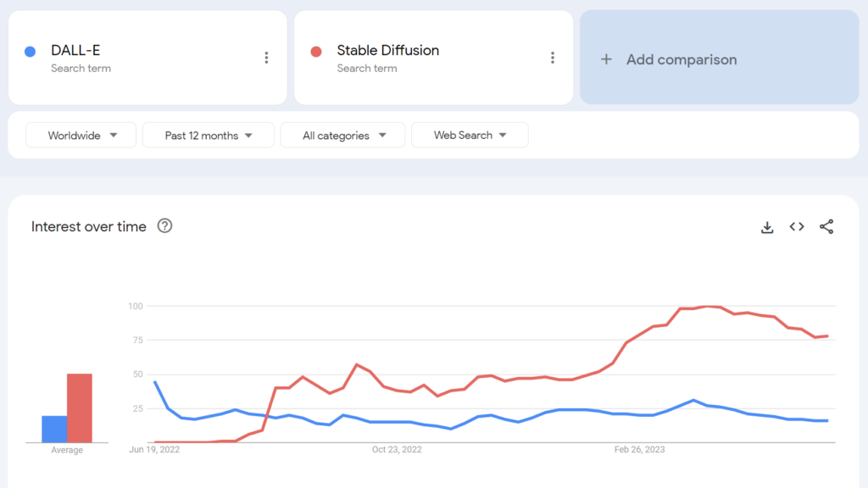Edit the DALL-E search term
The height and width of the screenshot is (488, 868).
click(75, 50)
